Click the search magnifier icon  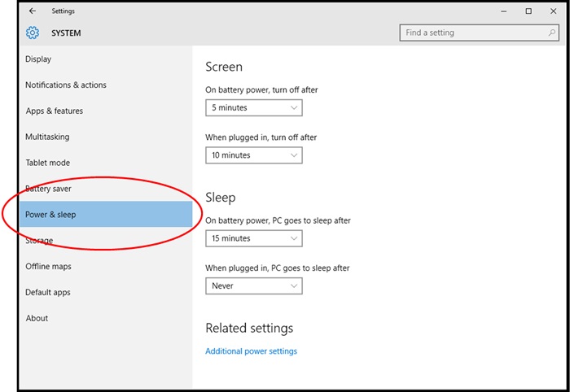coord(552,33)
